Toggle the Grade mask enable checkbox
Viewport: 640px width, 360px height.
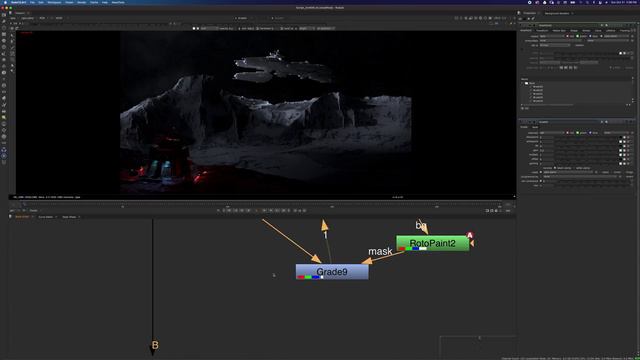(x=541, y=172)
